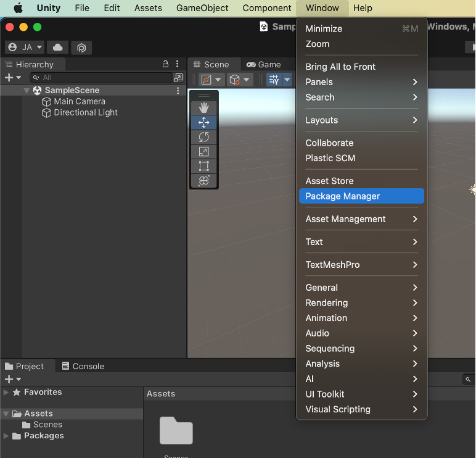Select Bring All to Front
This screenshot has height=458, width=476.
click(x=361, y=67)
